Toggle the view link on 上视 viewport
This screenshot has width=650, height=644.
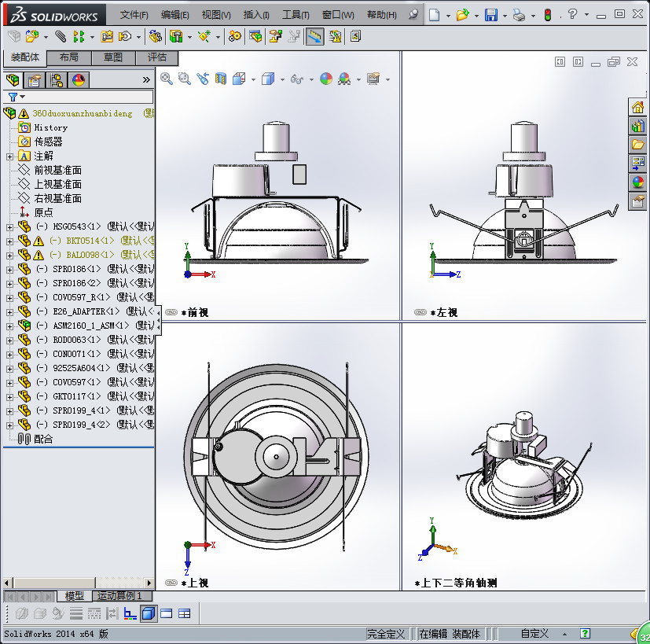[x=171, y=583]
